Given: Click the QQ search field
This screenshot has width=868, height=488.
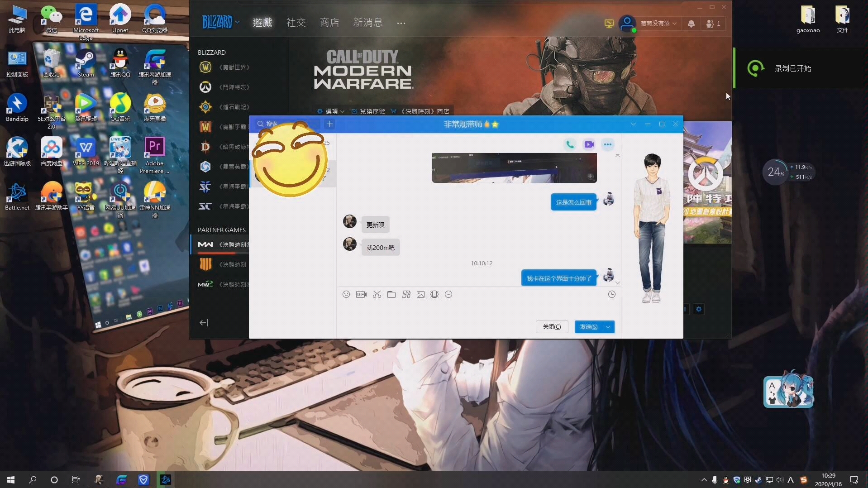Looking at the screenshot, I should 288,124.
